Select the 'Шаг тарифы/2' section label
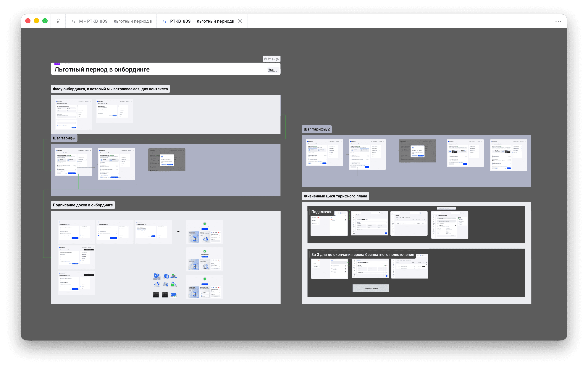This screenshot has height=368, width=588. click(x=316, y=129)
